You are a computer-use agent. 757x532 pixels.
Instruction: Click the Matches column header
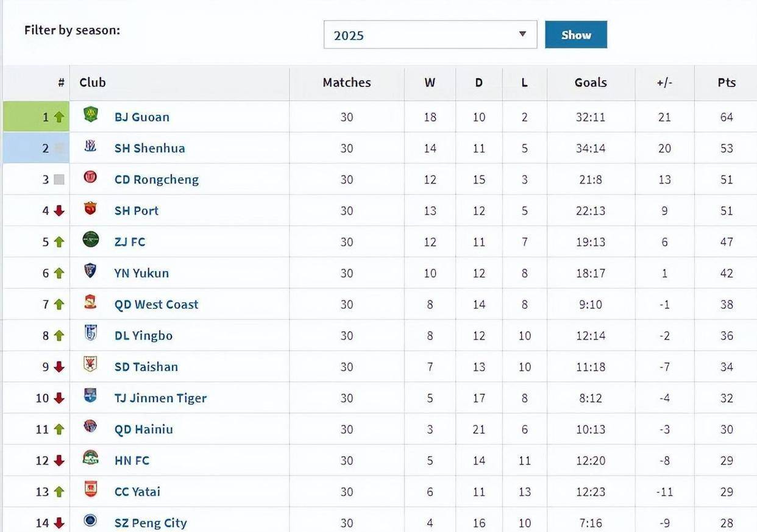point(346,83)
